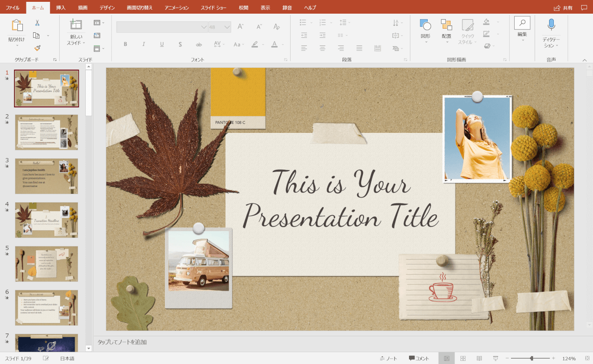The height and width of the screenshot is (364, 593).
Task: Collapse the ribbon using the chevron
Action: [x=584, y=60]
